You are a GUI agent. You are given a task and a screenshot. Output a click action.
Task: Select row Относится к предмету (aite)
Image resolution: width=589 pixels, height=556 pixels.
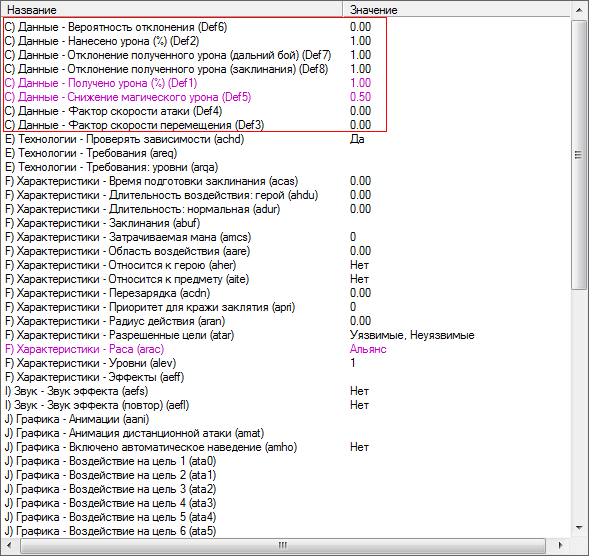pyautogui.click(x=285, y=279)
